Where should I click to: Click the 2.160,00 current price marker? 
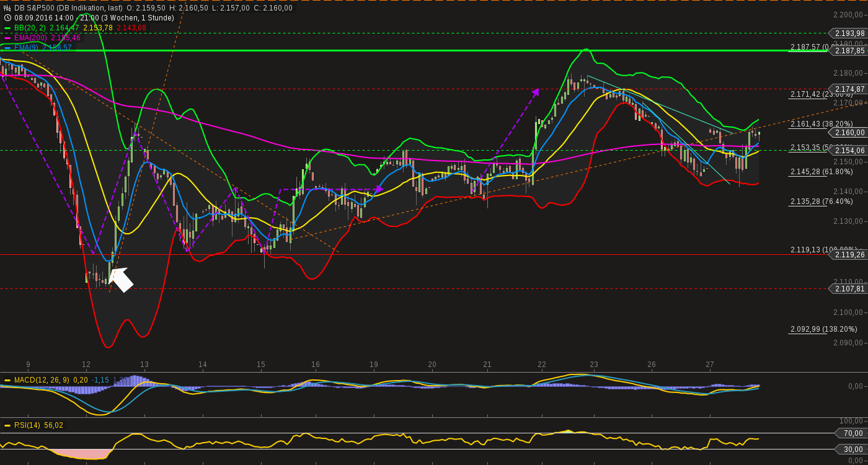(847, 132)
